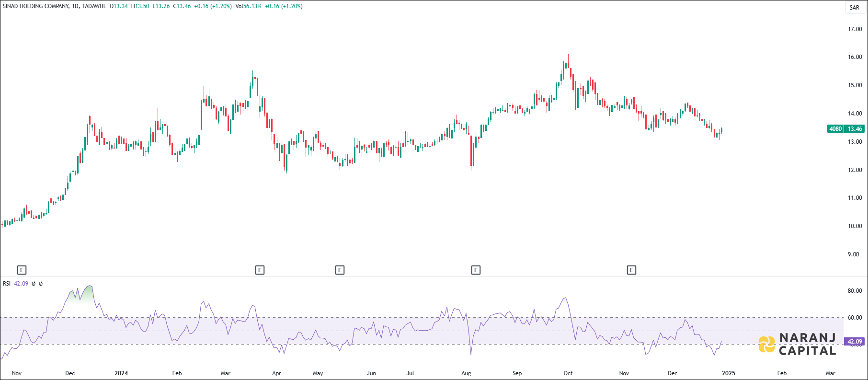Click the 16.00 price axis label

(855, 57)
